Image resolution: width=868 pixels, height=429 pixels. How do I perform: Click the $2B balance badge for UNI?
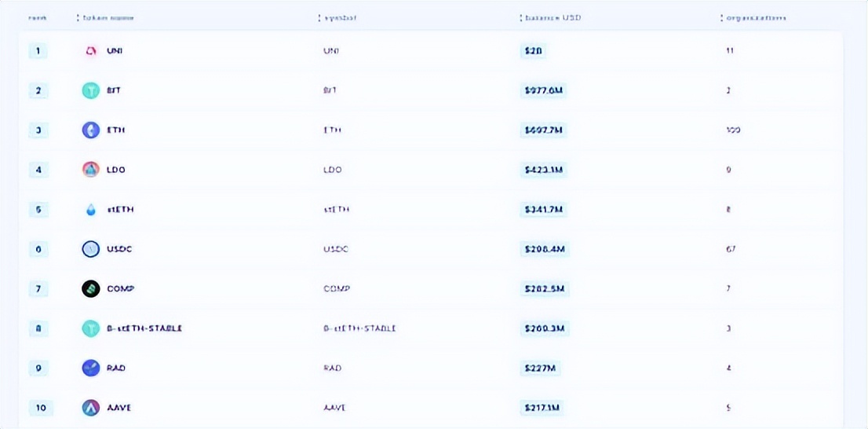[x=533, y=51]
